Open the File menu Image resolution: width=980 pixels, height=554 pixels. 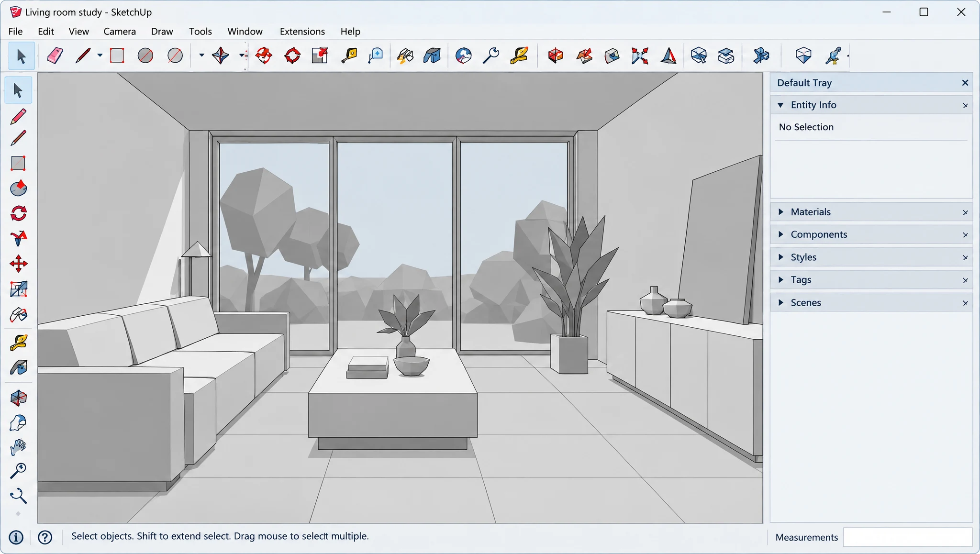pyautogui.click(x=15, y=31)
